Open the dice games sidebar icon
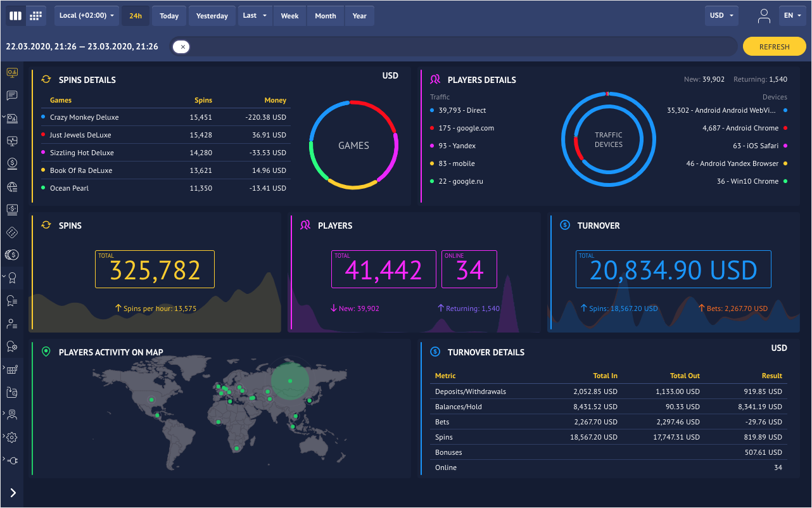 click(12, 232)
